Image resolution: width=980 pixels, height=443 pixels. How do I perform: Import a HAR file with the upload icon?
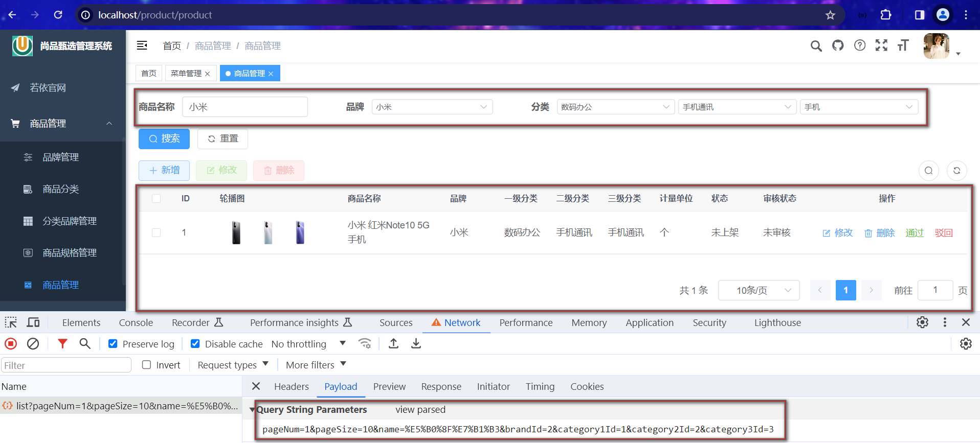393,344
